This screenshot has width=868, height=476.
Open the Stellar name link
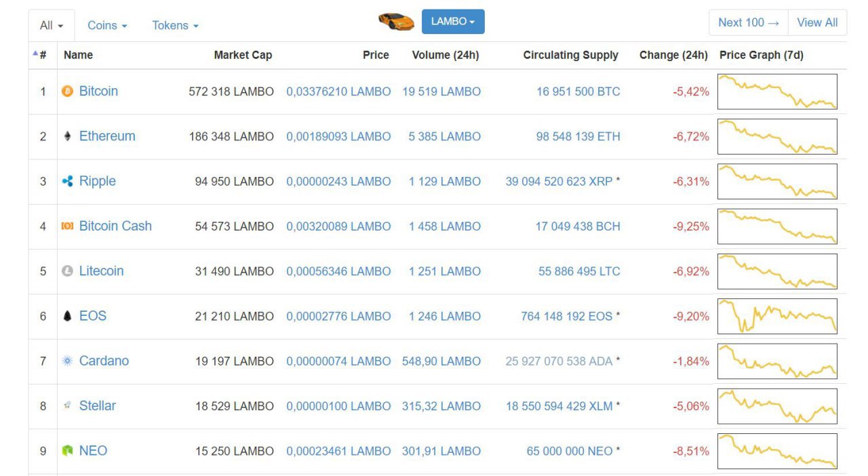(x=98, y=405)
